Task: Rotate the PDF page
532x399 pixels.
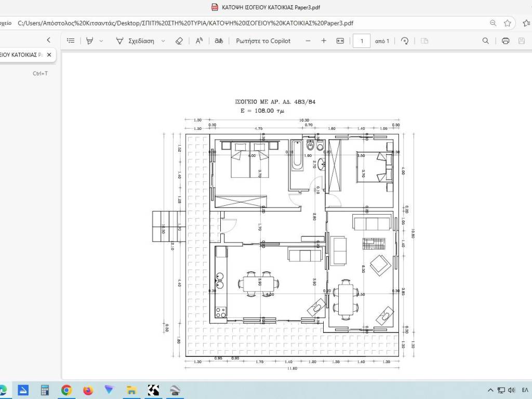Action: (405, 41)
